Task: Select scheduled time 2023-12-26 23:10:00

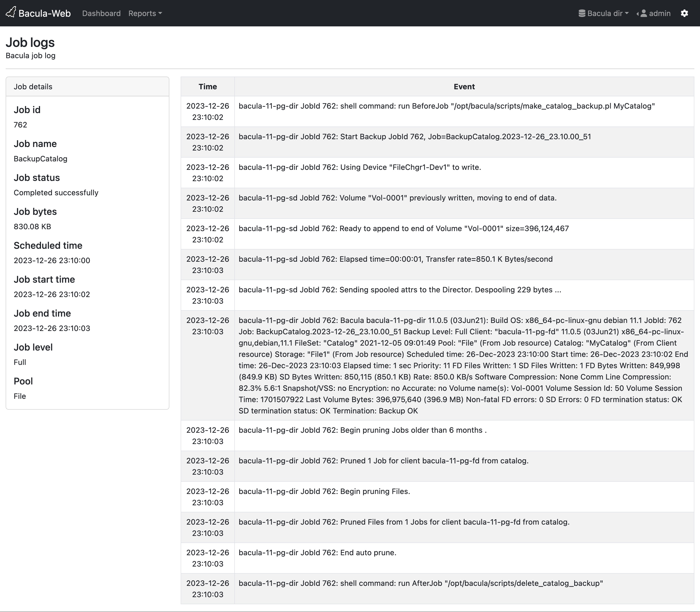Action: coord(52,261)
